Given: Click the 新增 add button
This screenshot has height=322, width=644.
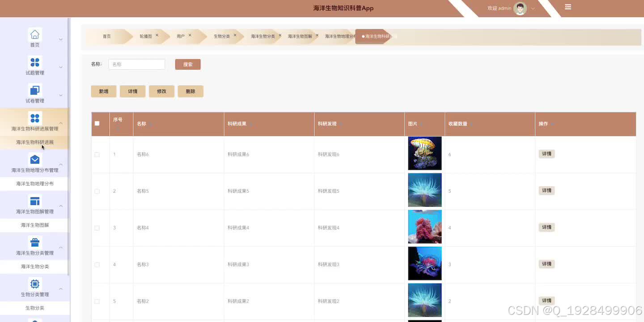Looking at the screenshot, I should point(104,91).
